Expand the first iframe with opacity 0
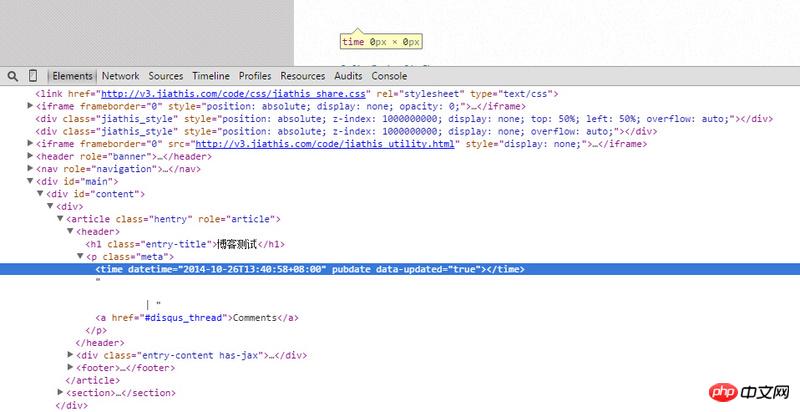The image size is (800, 412). tap(30, 106)
